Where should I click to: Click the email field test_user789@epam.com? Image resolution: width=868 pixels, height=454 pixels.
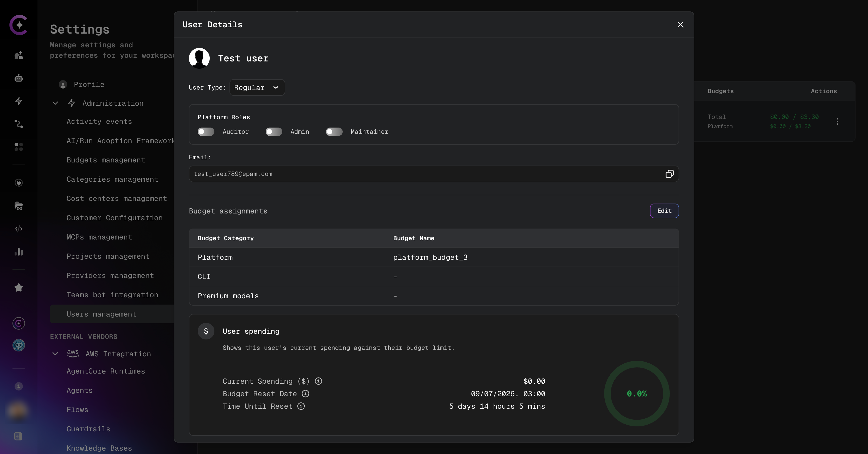point(434,174)
